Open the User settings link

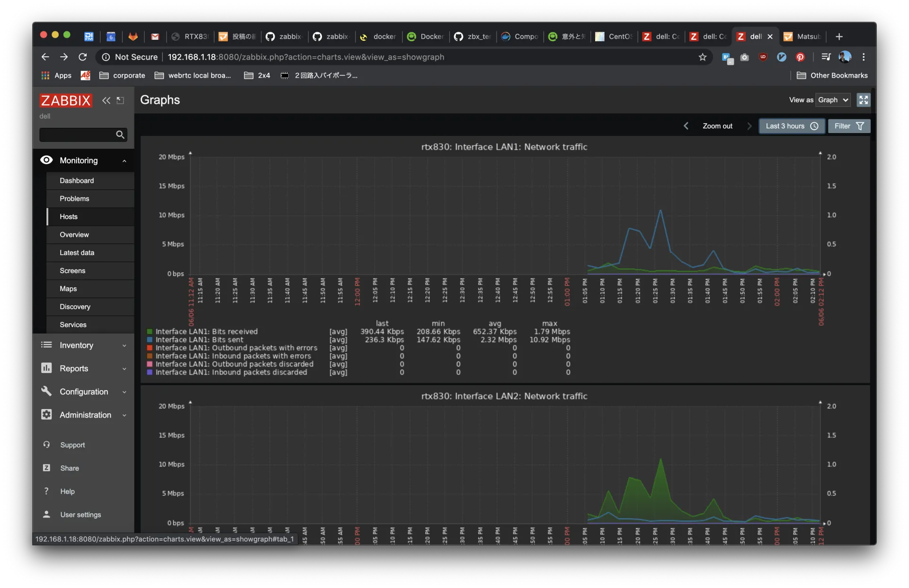tap(80, 515)
